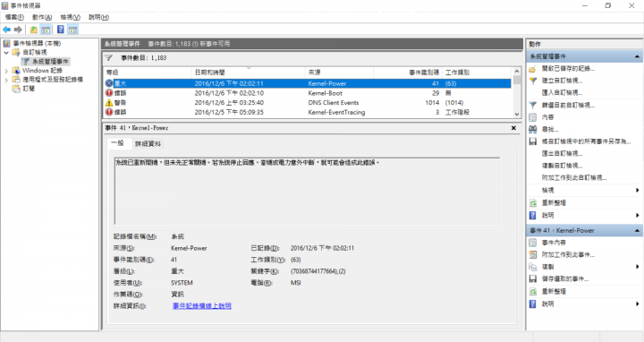Open the 檢視(V) menu

point(70,17)
